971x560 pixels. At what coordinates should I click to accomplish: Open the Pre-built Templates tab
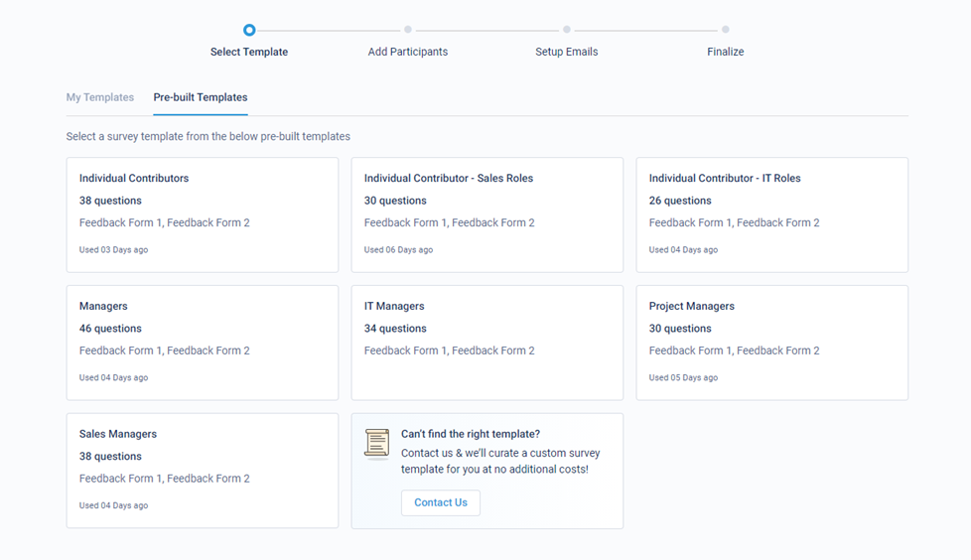pos(201,97)
